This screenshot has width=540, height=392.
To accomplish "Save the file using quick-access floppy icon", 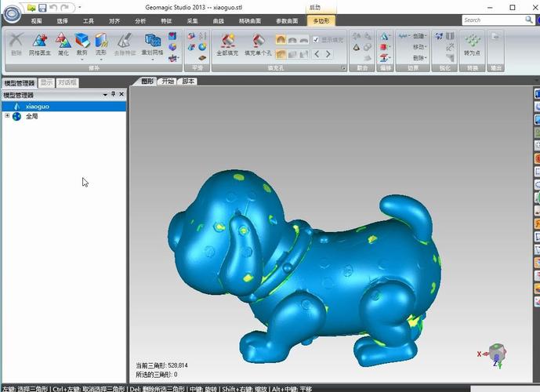I will coord(42,8).
